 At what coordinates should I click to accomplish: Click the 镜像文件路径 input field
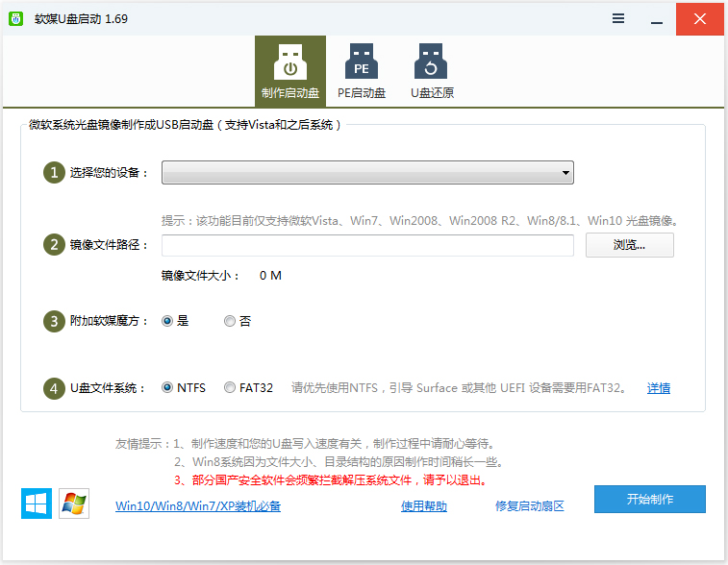(x=367, y=245)
